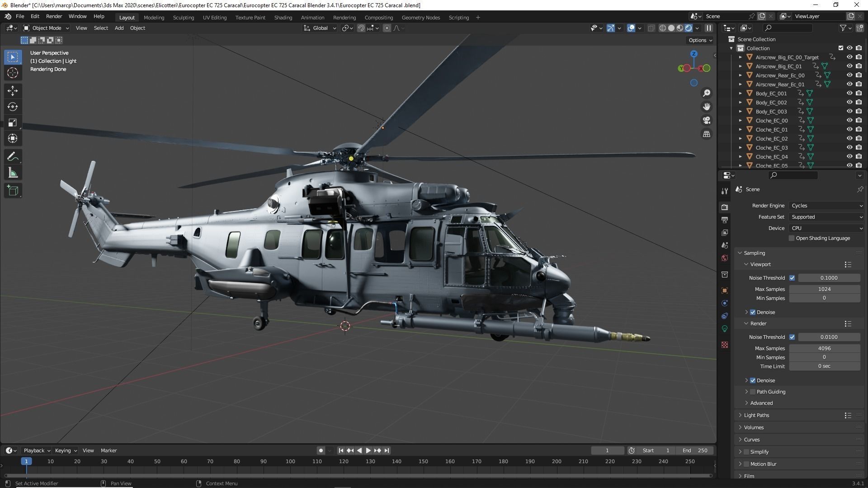868x488 pixels.
Task: Switch to the Shading workspace tab
Action: pyautogui.click(x=283, y=18)
